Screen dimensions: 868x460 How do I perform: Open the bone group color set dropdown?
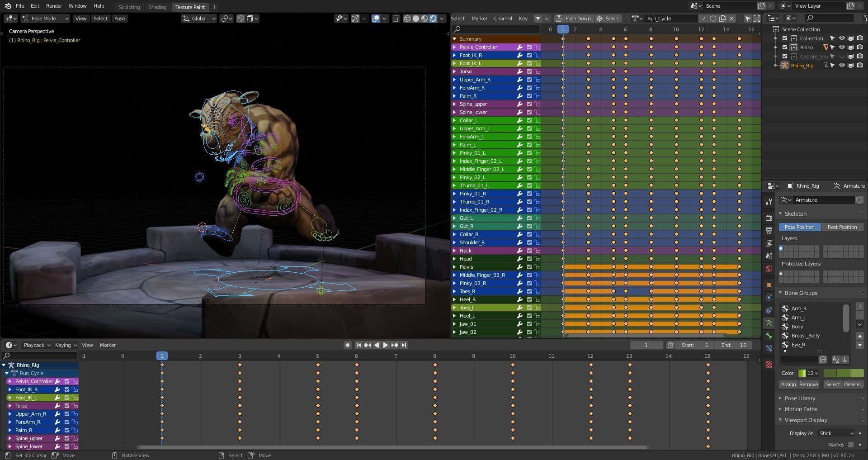pos(808,373)
